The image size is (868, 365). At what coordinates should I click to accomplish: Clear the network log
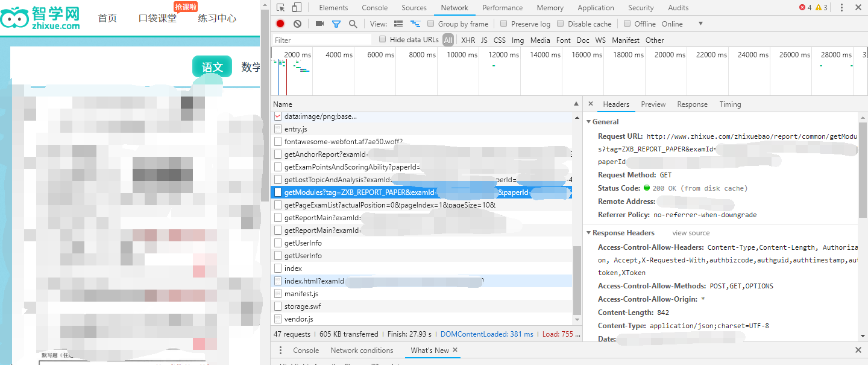[297, 24]
